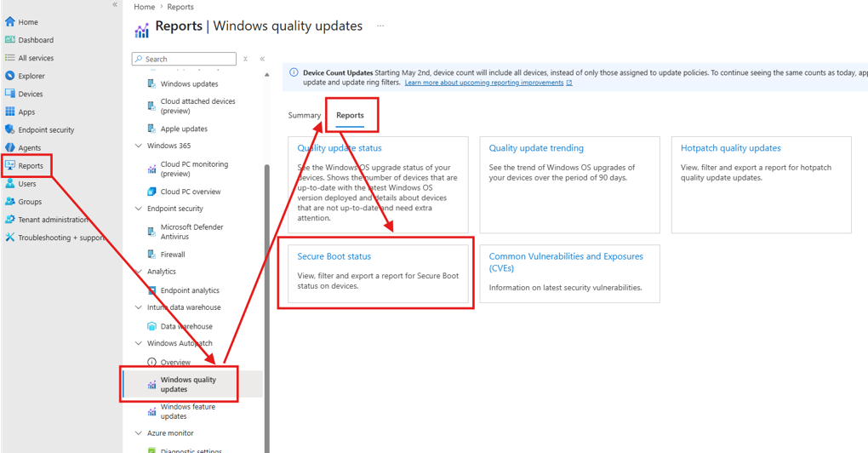Collapse the Reports resource menu
This screenshot has width=868, height=453.
click(262, 59)
